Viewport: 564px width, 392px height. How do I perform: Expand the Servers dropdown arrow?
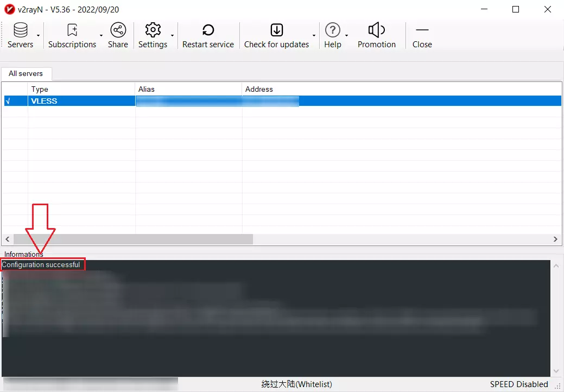(39, 36)
